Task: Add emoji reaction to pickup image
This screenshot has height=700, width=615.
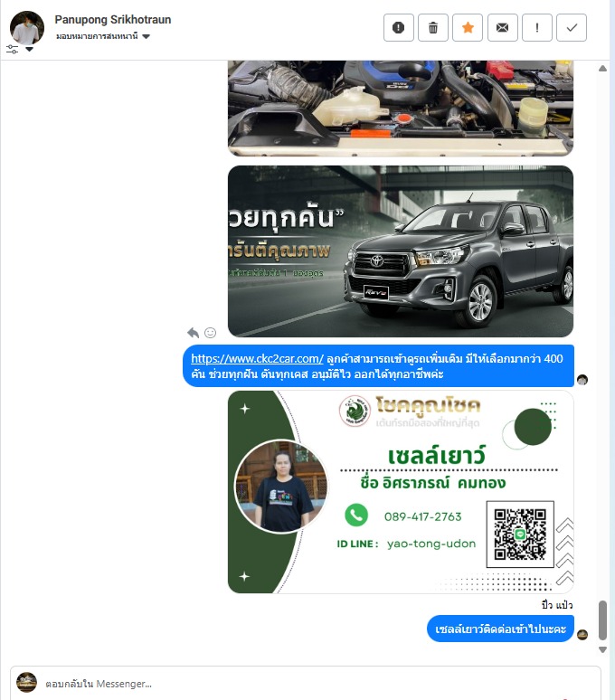Action: [x=210, y=333]
